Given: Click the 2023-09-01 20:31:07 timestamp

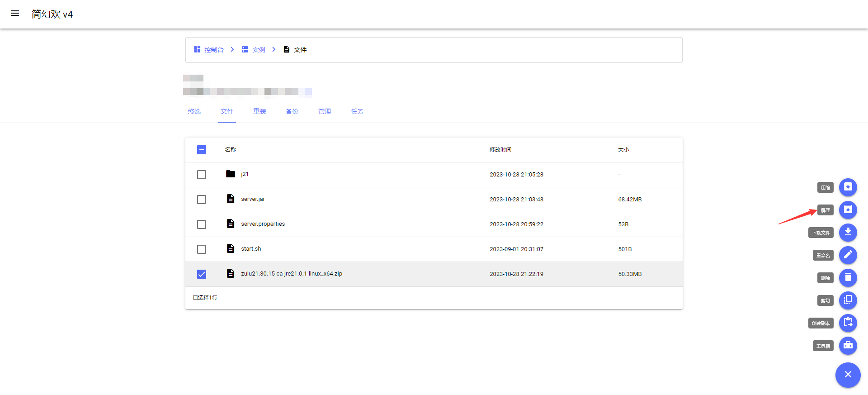Looking at the screenshot, I should pyautogui.click(x=516, y=249).
